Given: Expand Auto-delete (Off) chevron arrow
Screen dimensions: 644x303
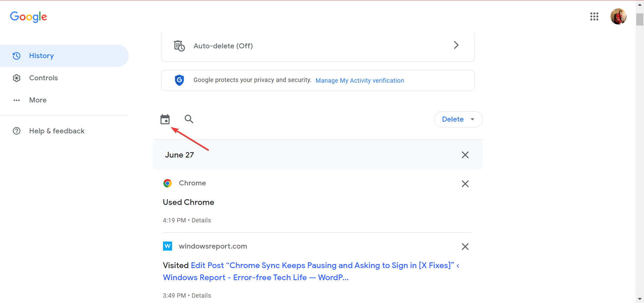Looking at the screenshot, I should (x=456, y=45).
